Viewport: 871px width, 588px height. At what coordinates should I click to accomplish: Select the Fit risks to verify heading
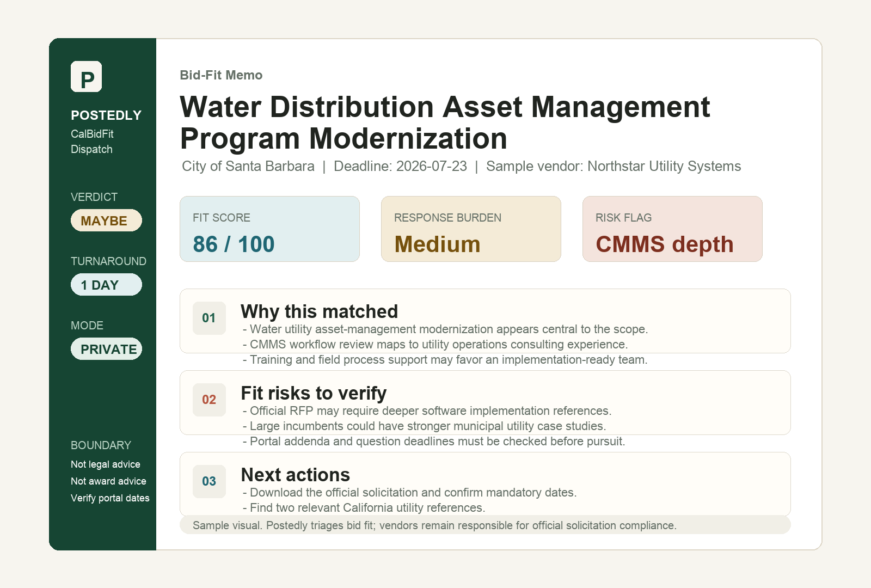(x=314, y=393)
